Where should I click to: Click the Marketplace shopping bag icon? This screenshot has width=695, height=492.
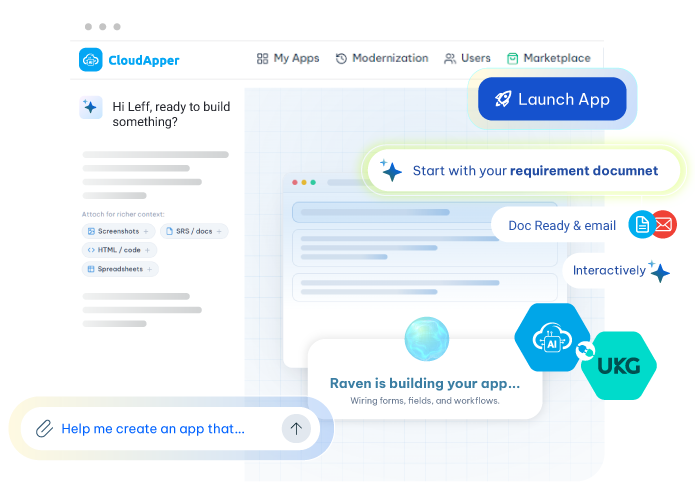(512, 59)
